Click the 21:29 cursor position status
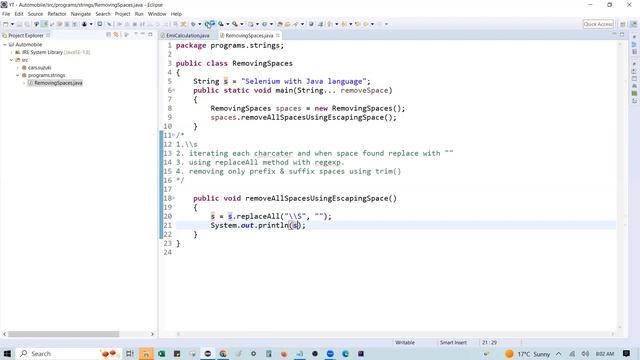640x360 pixels. coord(489,342)
